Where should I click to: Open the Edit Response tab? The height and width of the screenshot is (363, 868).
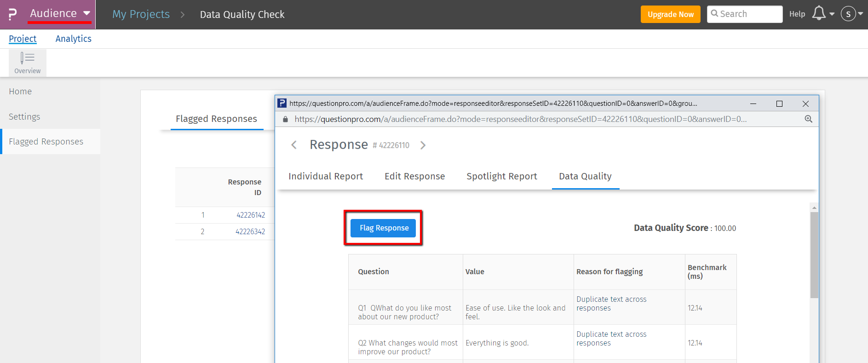click(x=414, y=176)
